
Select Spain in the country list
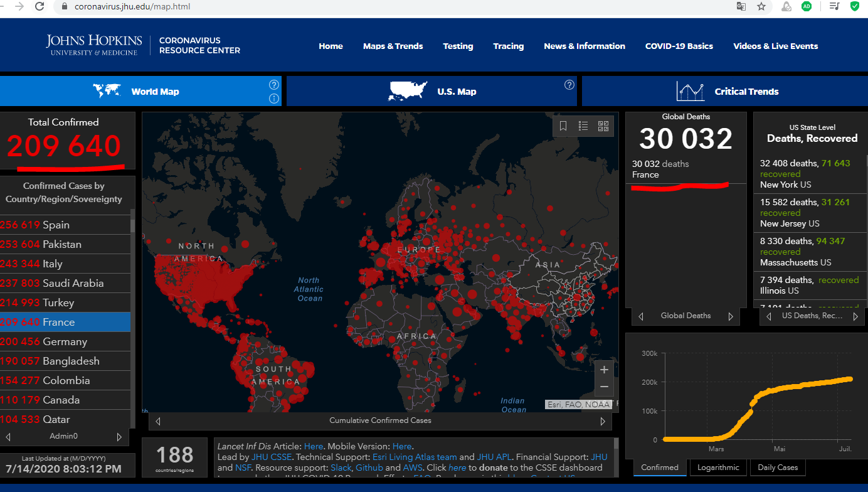coord(65,225)
